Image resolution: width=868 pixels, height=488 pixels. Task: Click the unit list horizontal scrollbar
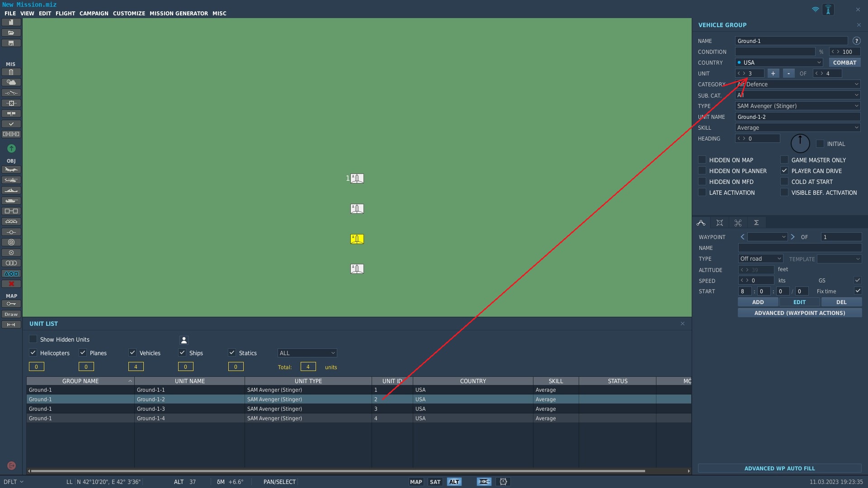338,471
